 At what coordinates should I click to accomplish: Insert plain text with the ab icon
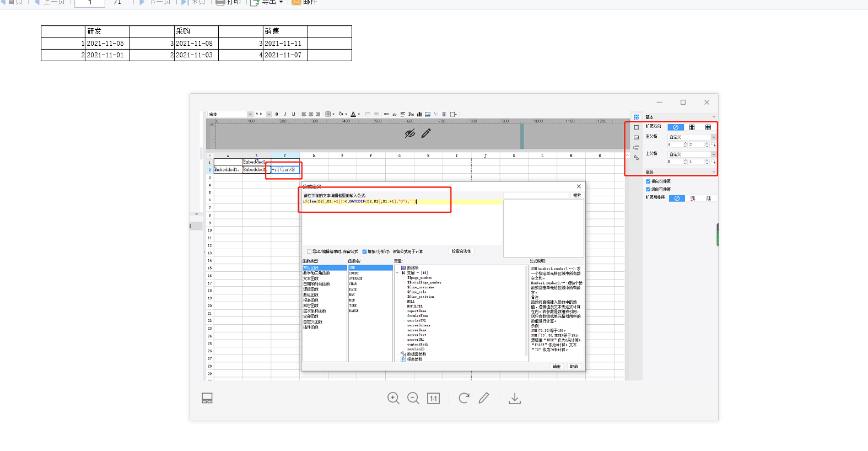(x=395, y=114)
